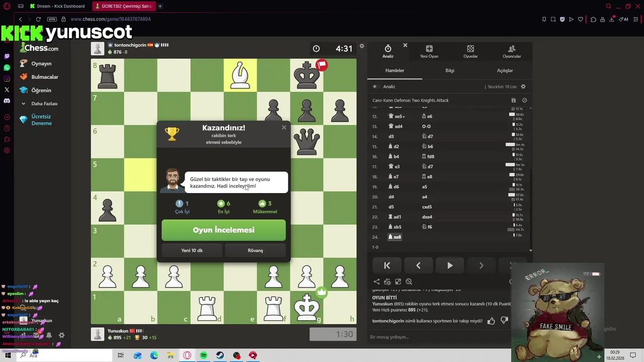Viewport: 644px width, 362px height.
Task: Open the Instagram sidebar icon
Action: (7, 78)
